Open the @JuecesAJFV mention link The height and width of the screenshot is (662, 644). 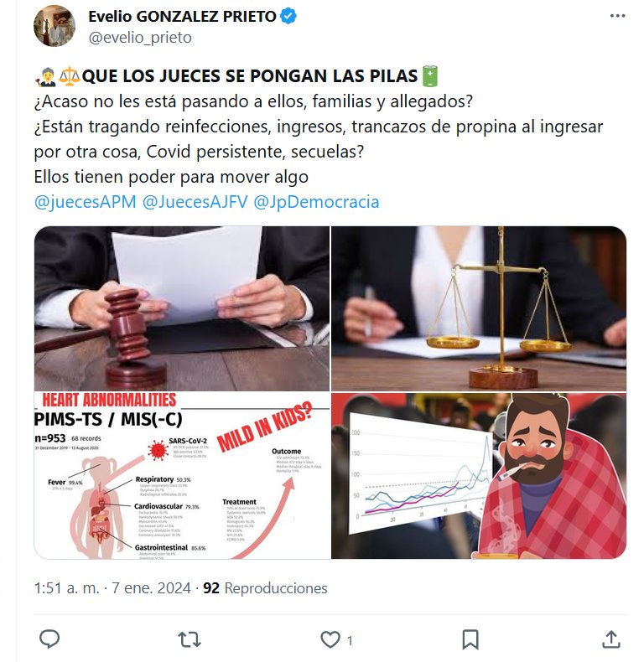195,202
